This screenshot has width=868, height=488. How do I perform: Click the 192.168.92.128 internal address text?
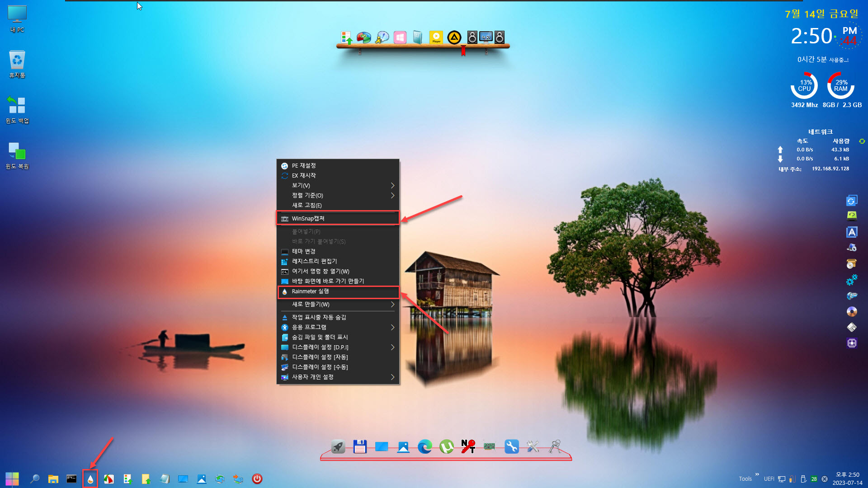[830, 169]
